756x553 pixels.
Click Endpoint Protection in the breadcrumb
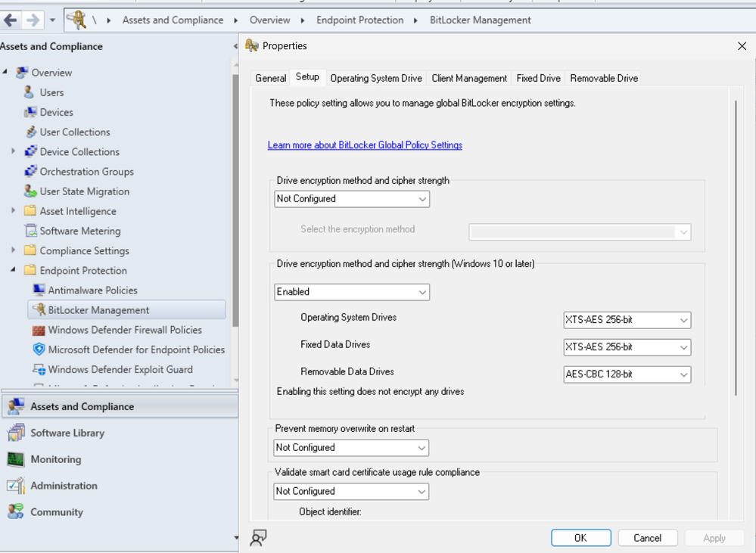coord(359,20)
